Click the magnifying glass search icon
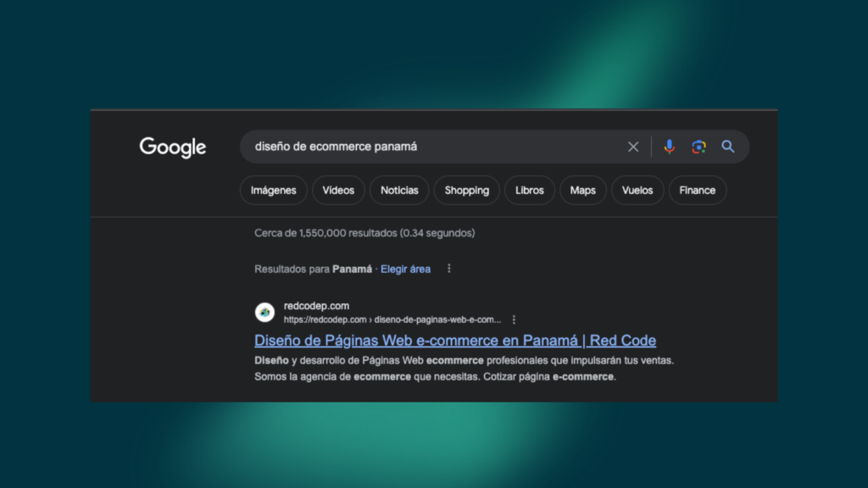The height and width of the screenshot is (488, 868). point(727,146)
